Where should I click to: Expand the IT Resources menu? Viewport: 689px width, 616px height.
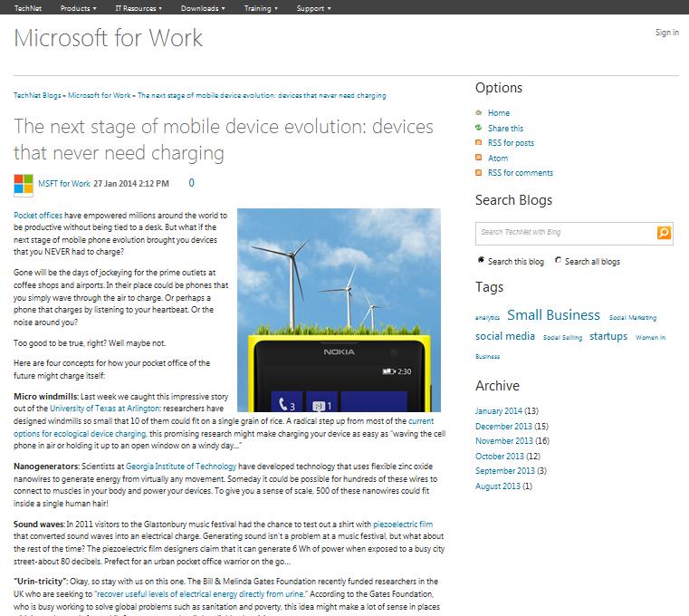coord(139,8)
